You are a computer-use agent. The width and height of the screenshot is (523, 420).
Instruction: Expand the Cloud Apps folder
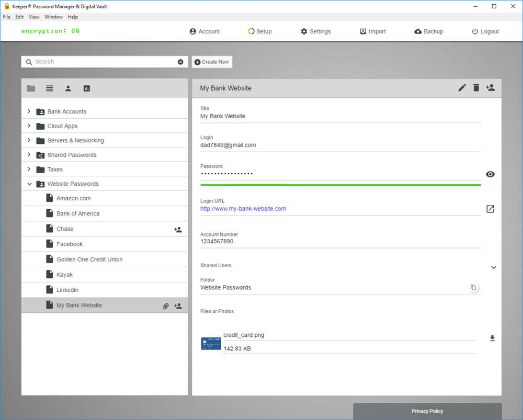click(x=29, y=126)
